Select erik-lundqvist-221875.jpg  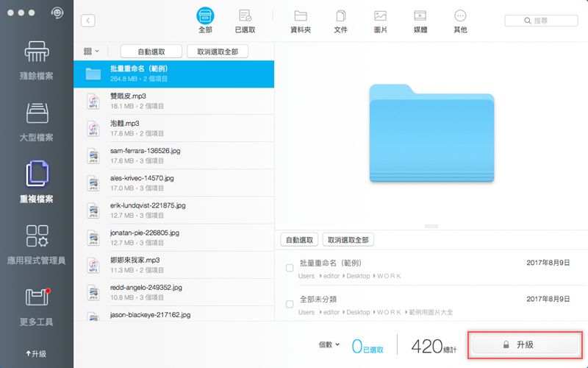point(173,210)
